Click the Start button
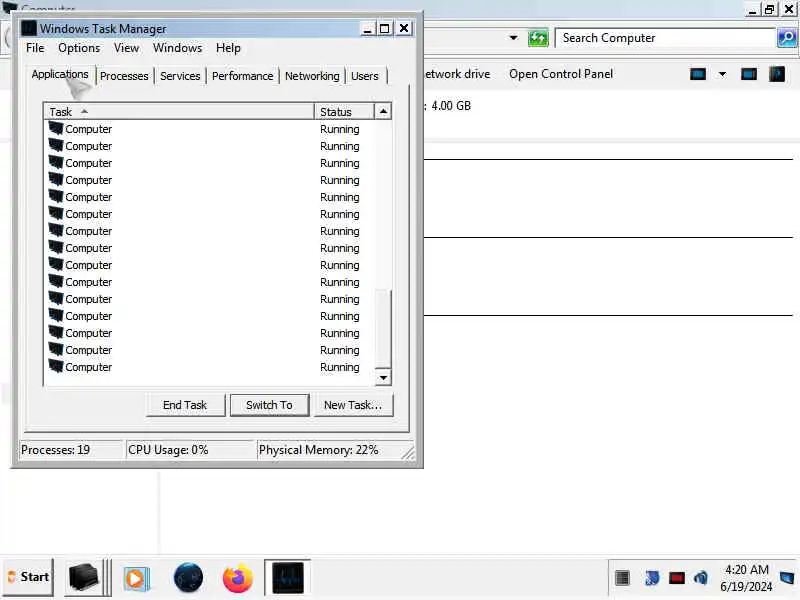 (28, 577)
